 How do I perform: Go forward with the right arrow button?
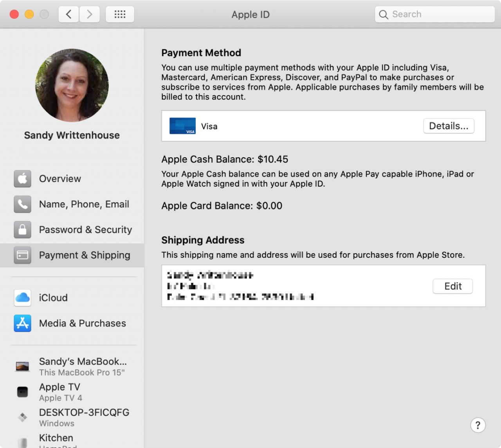[x=90, y=14]
